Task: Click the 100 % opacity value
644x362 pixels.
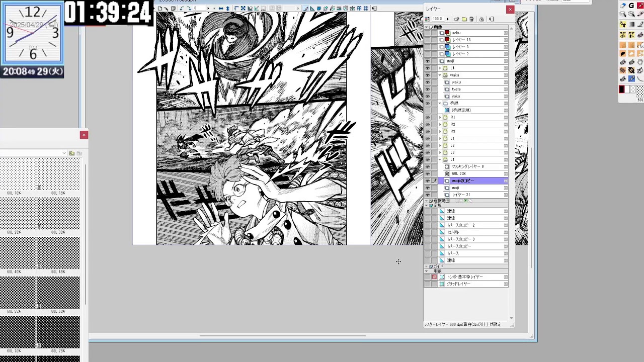Action: coord(438,19)
